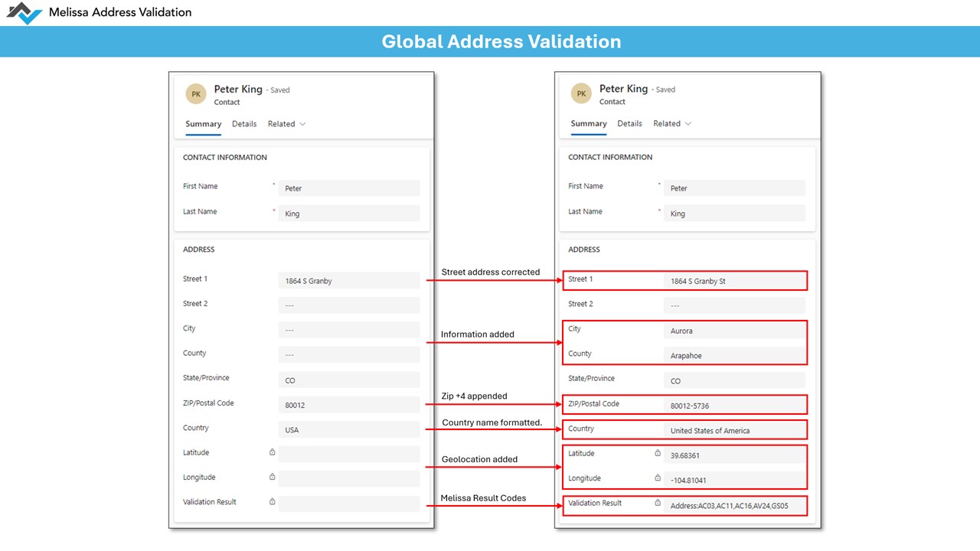Open Summary tab in right panel

pyautogui.click(x=589, y=123)
